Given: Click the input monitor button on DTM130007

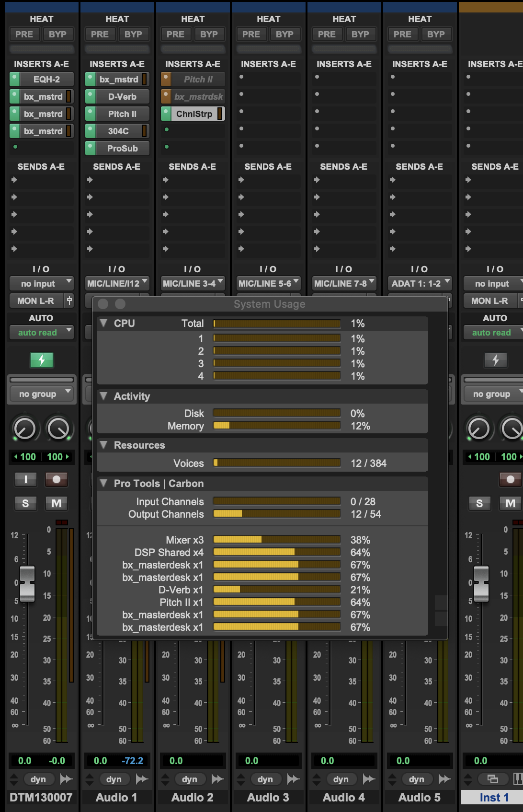Looking at the screenshot, I should [x=25, y=479].
